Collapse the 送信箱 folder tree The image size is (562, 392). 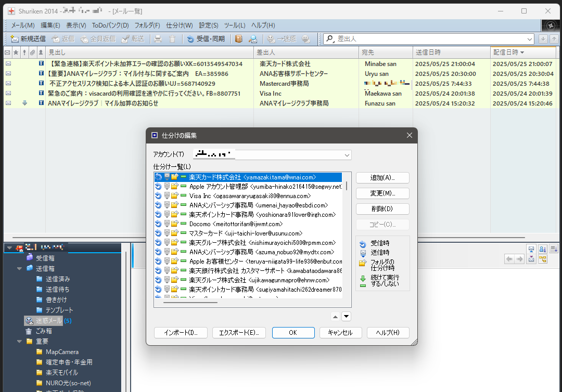[19, 268]
